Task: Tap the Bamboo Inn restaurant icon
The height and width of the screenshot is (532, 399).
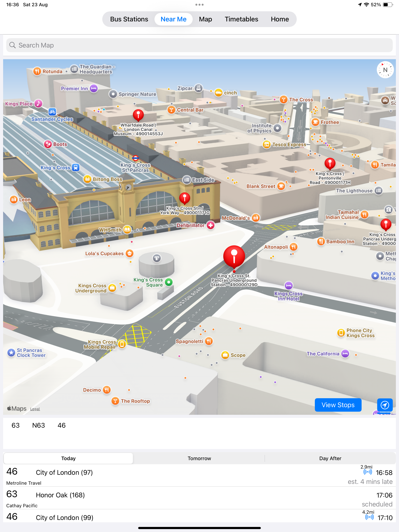Action: pyautogui.click(x=321, y=241)
